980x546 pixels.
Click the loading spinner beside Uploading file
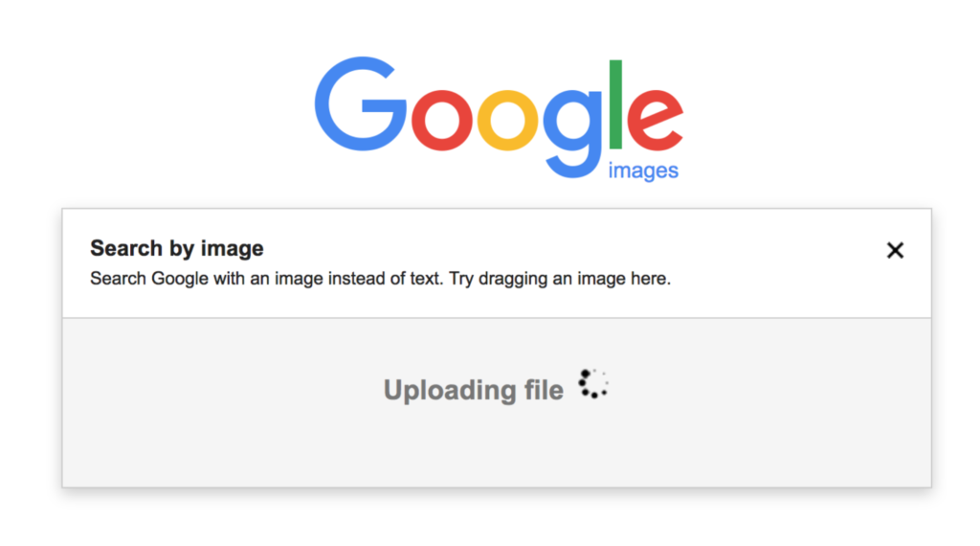pyautogui.click(x=592, y=384)
